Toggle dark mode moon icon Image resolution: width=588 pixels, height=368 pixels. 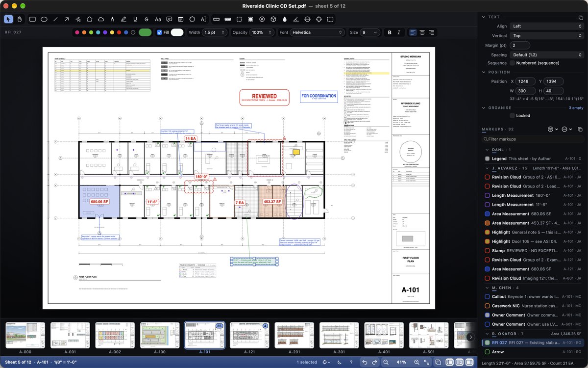point(340,362)
